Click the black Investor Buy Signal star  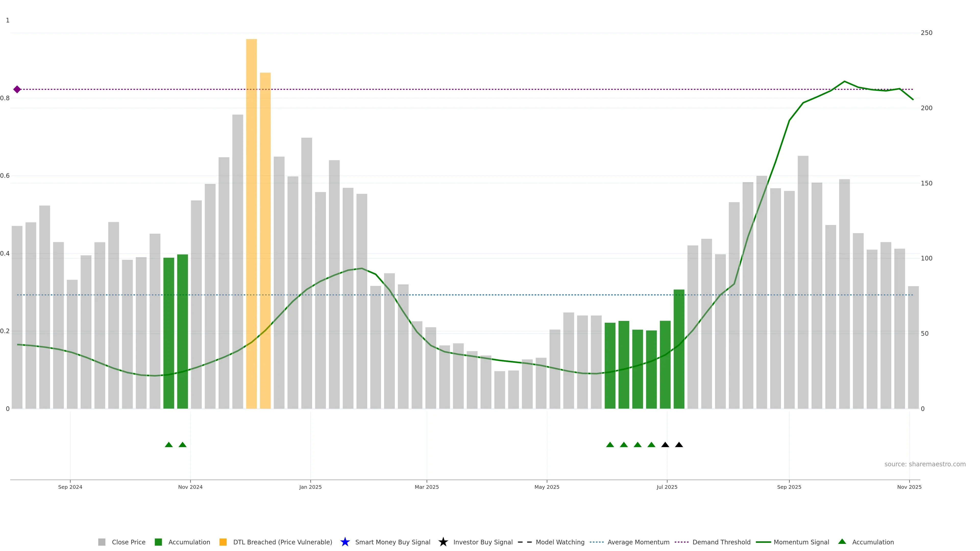(x=443, y=542)
